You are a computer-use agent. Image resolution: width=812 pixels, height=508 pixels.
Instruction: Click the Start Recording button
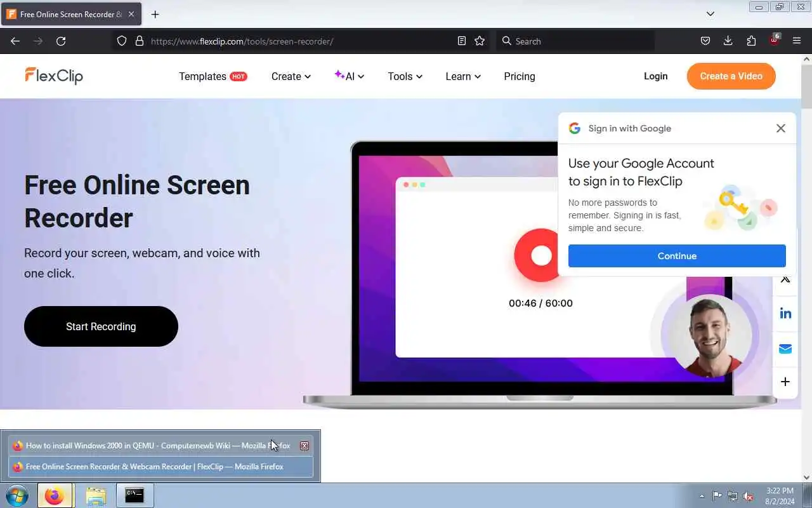pos(101,326)
